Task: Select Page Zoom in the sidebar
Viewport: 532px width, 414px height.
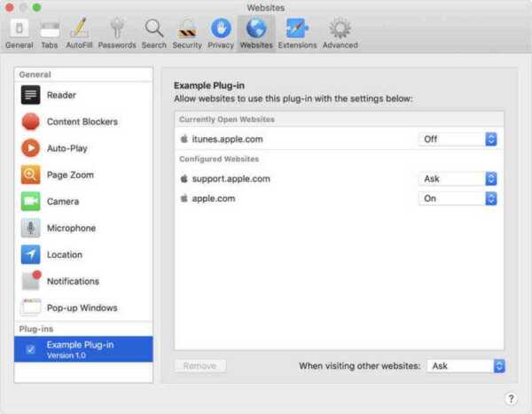Action: click(x=69, y=175)
